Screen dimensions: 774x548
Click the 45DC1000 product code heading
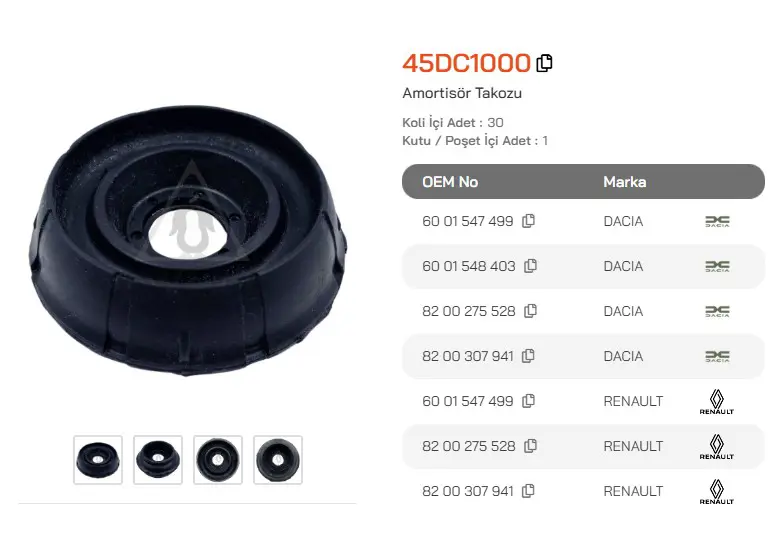point(466,63)
